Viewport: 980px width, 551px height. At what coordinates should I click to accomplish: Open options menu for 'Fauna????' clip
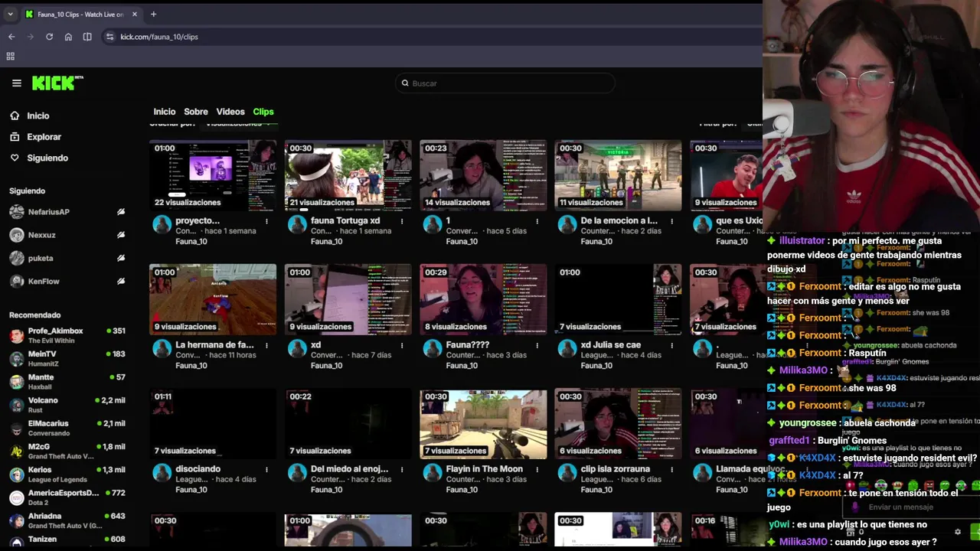[537, 345]
